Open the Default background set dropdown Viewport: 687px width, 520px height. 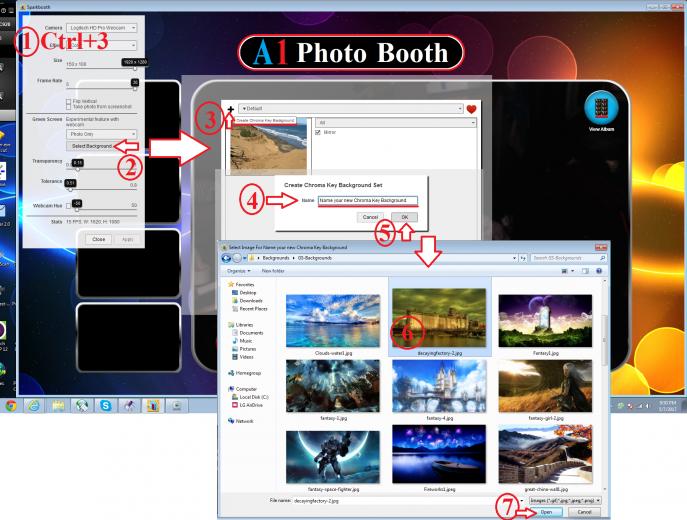tap(351, 108)
